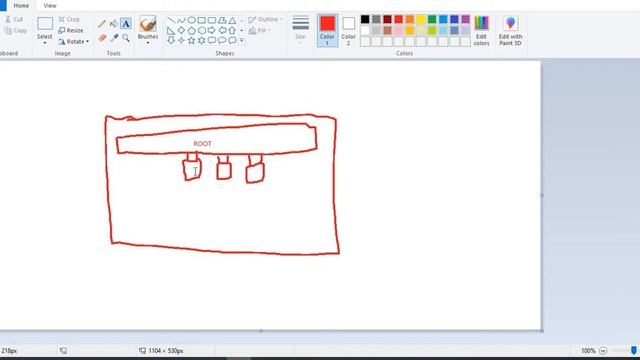Open the Brushes dropdown arrow
This screenshot has height=360, width=640.
[148, 43]
